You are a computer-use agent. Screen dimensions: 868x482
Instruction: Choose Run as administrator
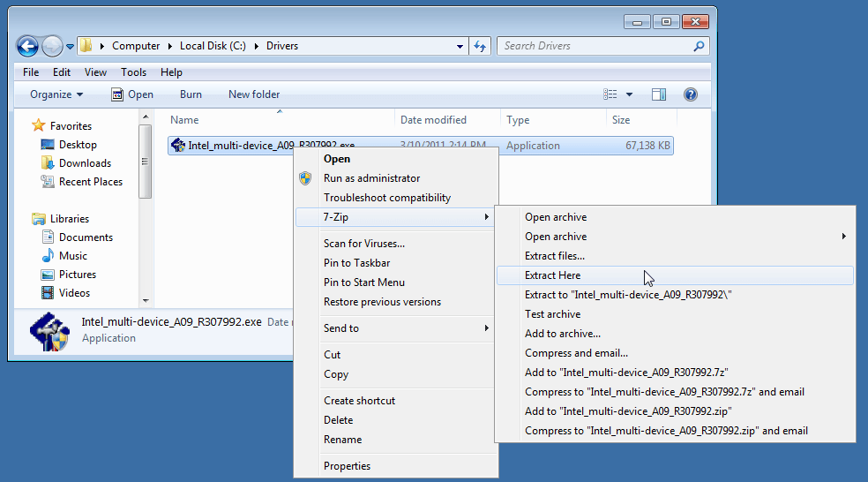click(396, 178)
